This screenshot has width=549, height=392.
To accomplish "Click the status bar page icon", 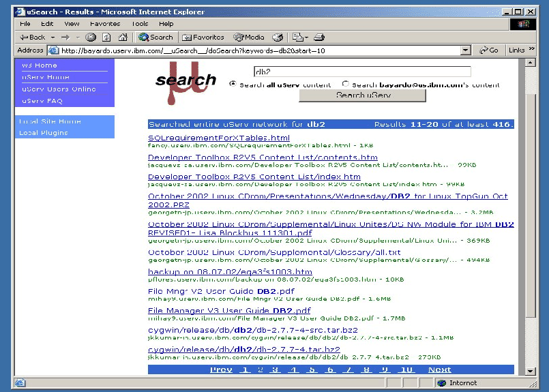I will (20, 382).
